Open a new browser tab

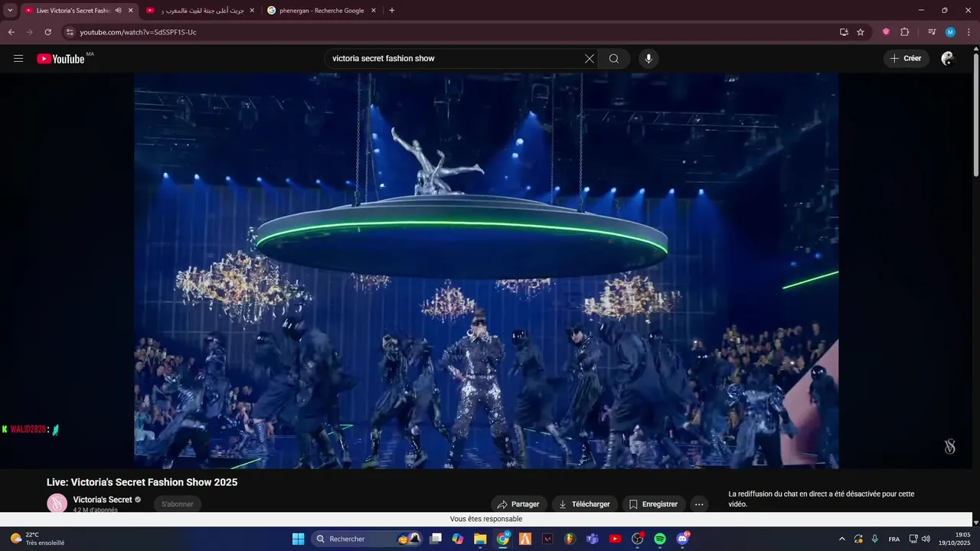point(392,11)
